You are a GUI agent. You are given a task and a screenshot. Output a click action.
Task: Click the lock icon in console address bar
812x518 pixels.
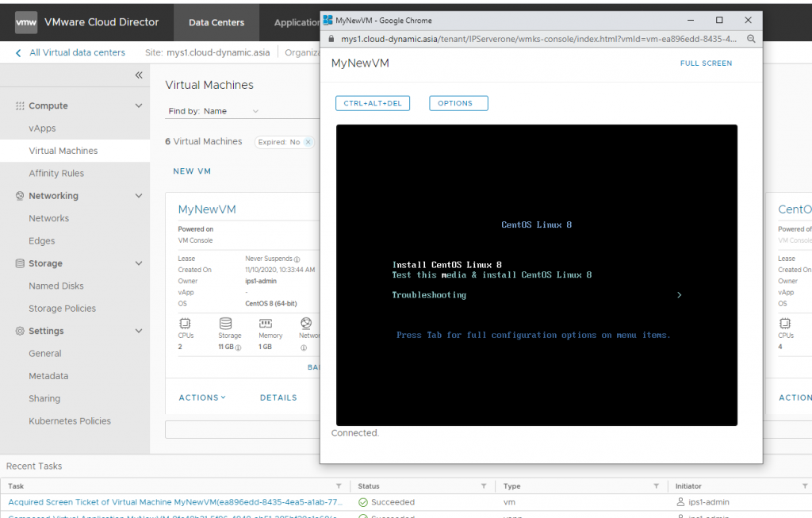[x=331, y=39]
